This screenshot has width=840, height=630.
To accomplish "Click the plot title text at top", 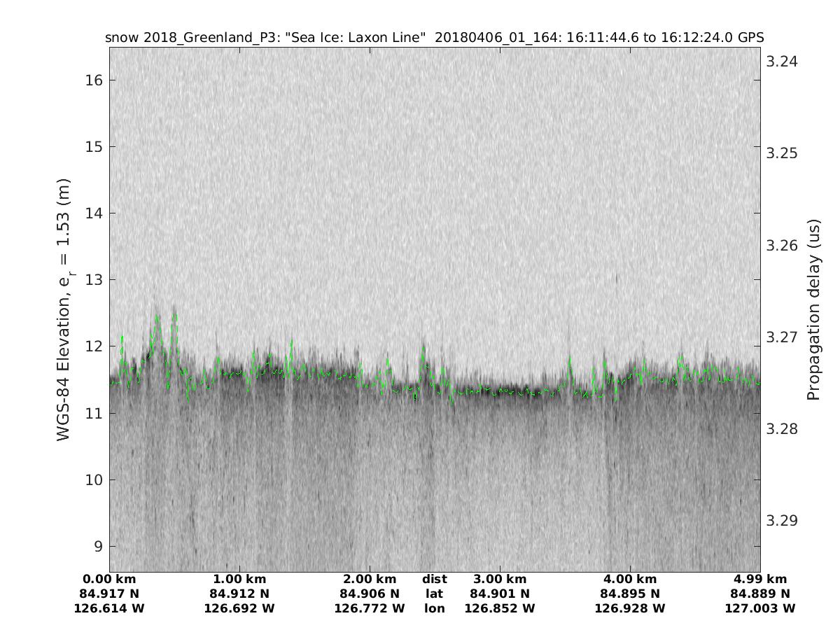I will (434, 37).
